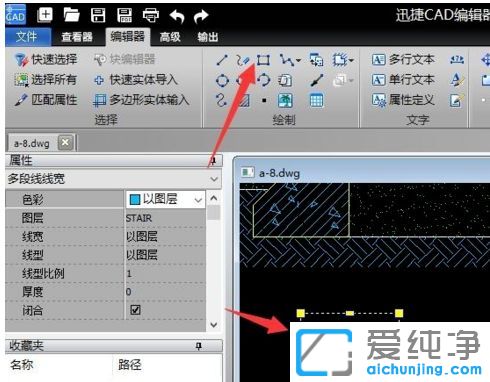Open the 文件 menu
The height and width of the screenshot is (382, 490).
point(27,37)
